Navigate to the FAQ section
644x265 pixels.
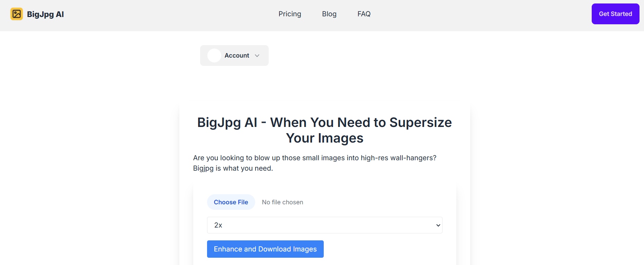(364, 14)
